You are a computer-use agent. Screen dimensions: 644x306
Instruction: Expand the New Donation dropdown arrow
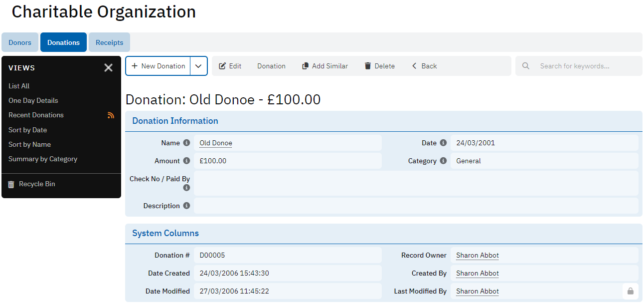(198, 66)
